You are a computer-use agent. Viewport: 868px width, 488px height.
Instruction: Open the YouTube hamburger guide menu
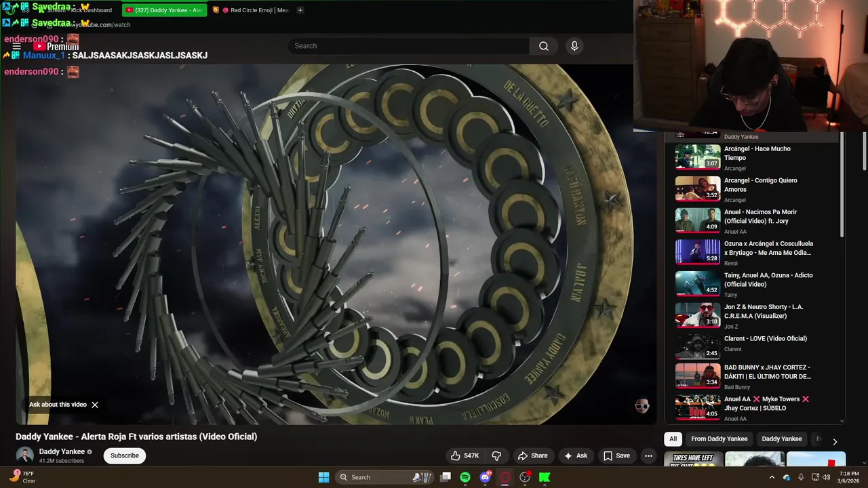click(x=16, y=46)
